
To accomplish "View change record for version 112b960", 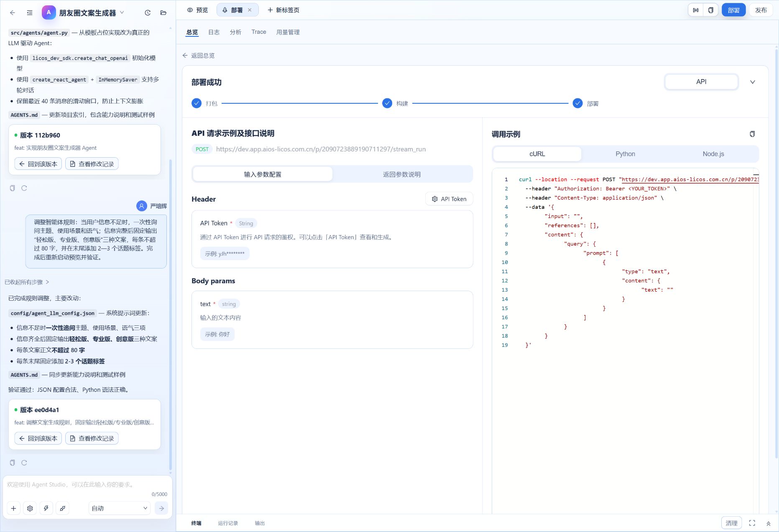I will [92, 164].
